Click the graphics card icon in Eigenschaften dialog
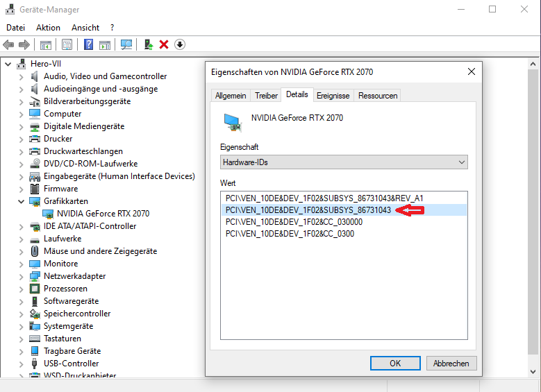 pyautogui.click(x=233, y=122)
